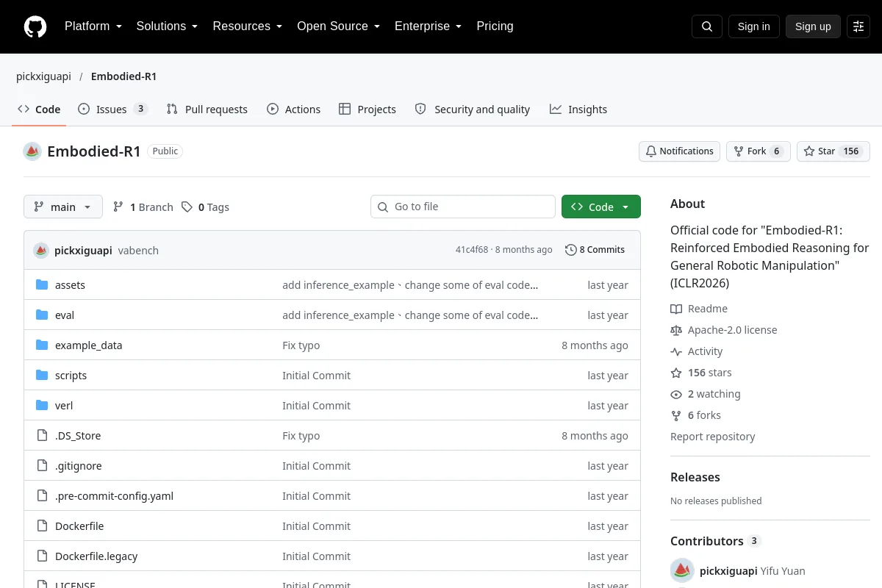Open the example_data folder name
882x588 pixels.
tap(89, 345)
